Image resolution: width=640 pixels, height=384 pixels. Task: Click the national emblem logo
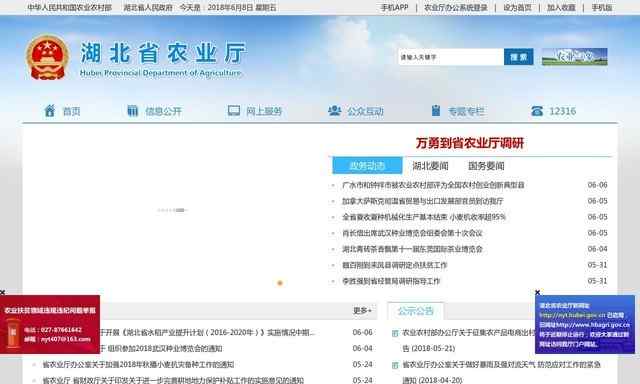point(47,57)
